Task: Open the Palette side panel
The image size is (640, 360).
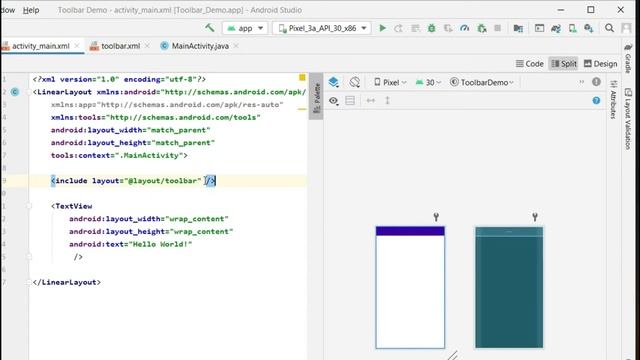Action: tap(316, 97)
